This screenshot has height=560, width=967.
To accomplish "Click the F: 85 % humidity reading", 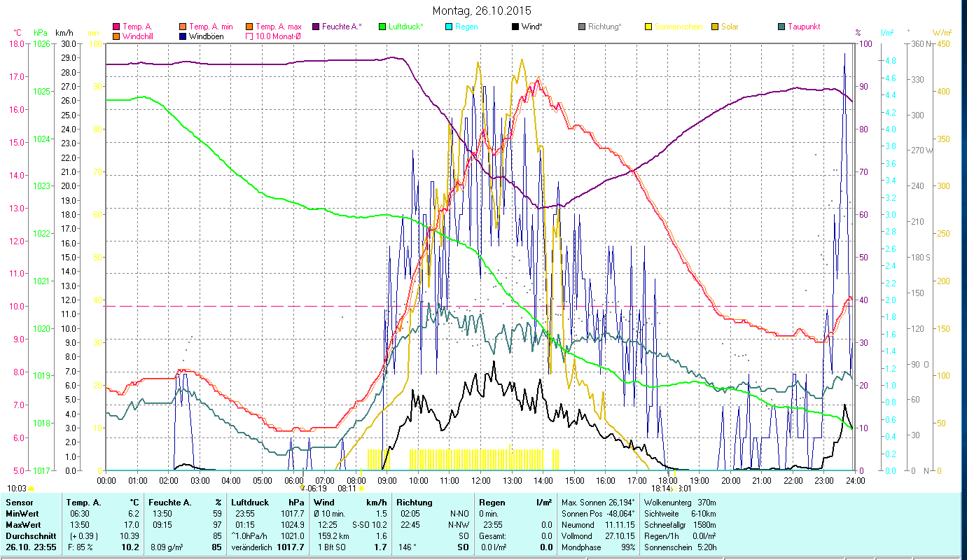I will (x=82, y=547).
